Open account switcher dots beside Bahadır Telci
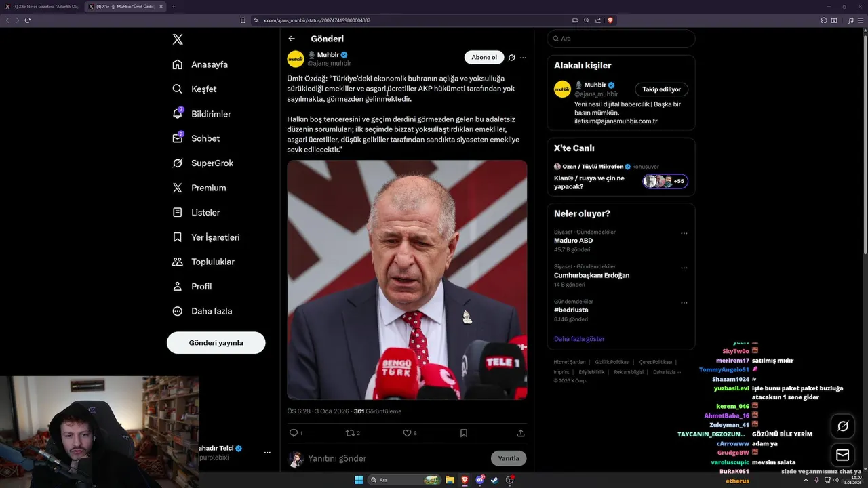 click(x=267, y=453)
